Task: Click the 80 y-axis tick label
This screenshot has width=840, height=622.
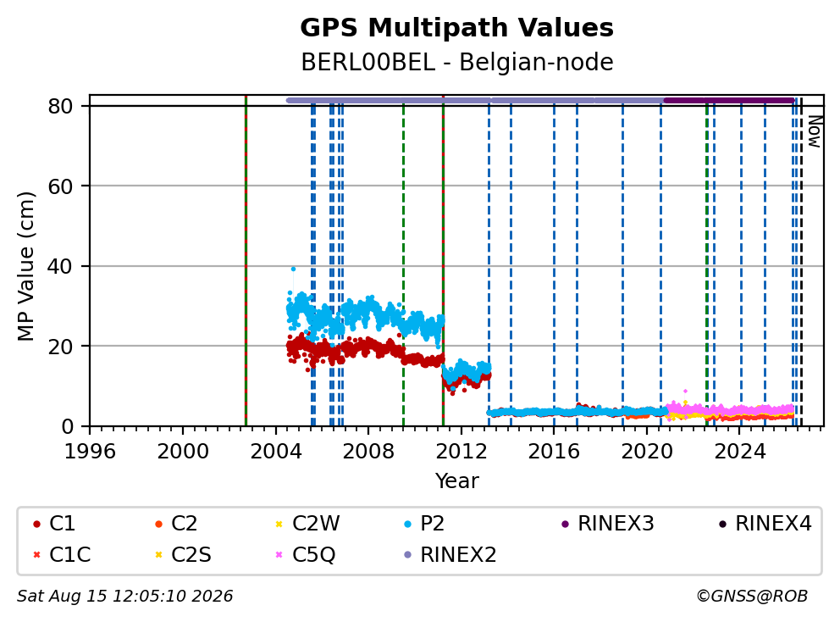Action: pyautogui.click(x=60, y=106)
